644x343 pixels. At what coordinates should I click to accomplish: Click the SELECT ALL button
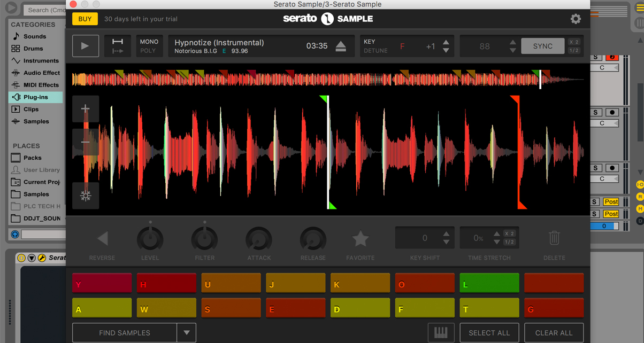point(489,332)
